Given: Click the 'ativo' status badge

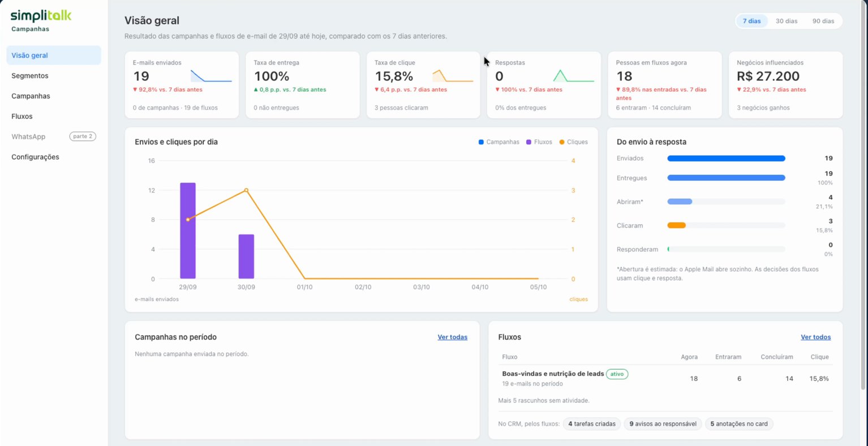Looking at the screenshot, I should coord(617,374).
